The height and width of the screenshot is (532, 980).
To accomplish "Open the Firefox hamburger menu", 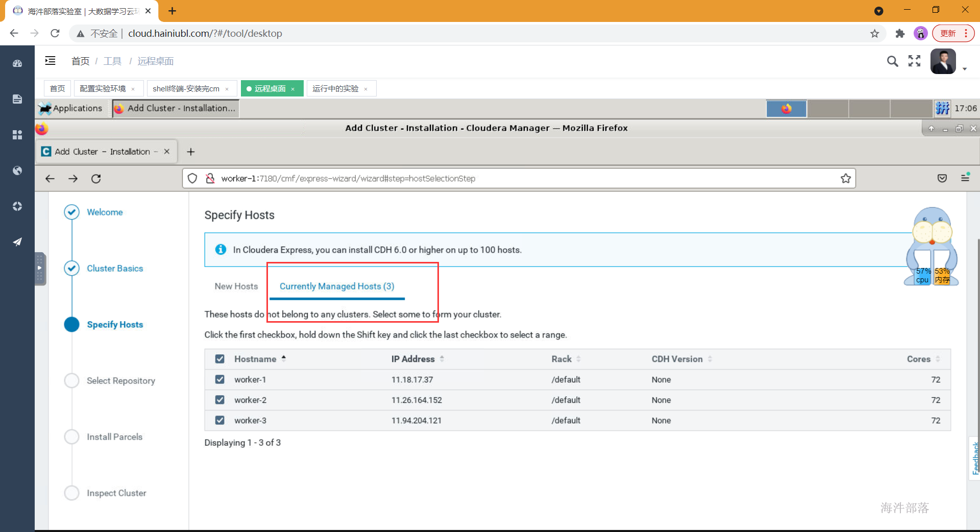I will pos(965,178).
